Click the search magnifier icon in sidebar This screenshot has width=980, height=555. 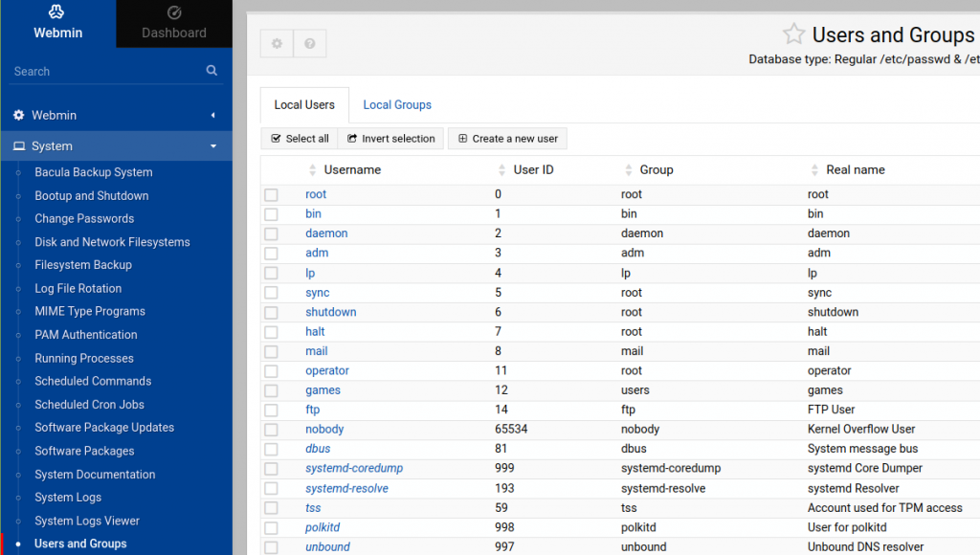(x=212, y=71)
